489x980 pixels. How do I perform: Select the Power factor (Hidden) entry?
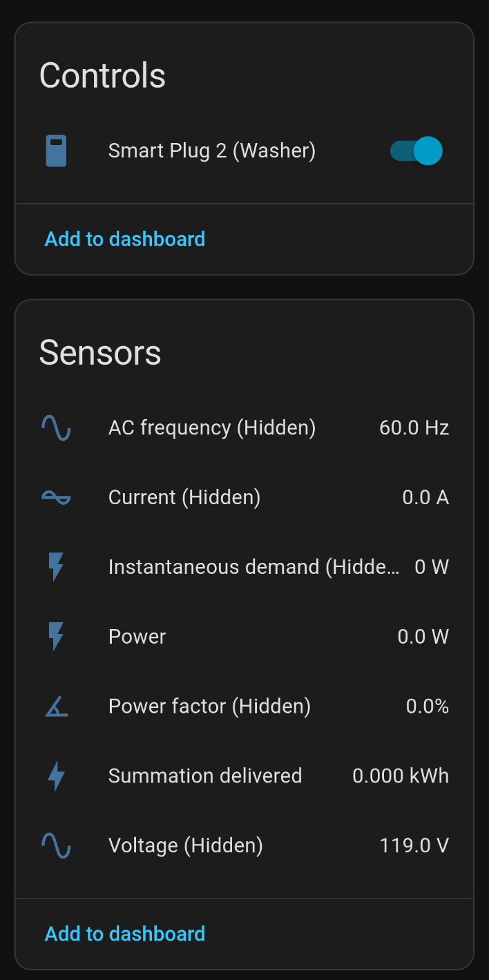[209, 707]
